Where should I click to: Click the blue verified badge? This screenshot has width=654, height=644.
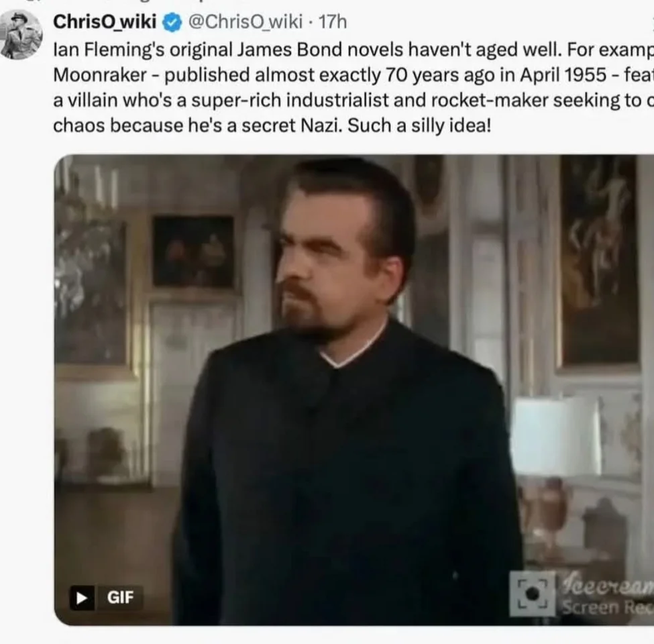171,23
